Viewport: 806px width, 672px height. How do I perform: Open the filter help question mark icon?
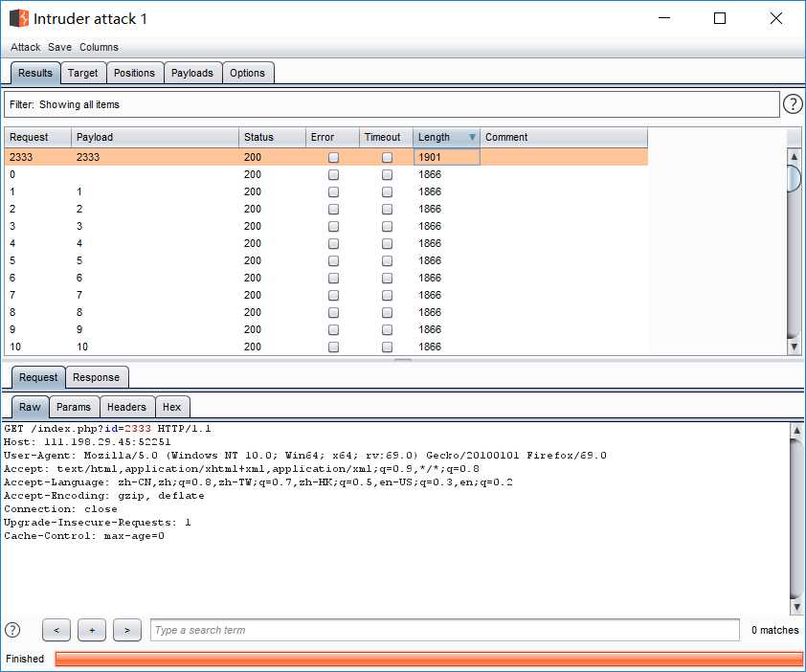[793, 104]
